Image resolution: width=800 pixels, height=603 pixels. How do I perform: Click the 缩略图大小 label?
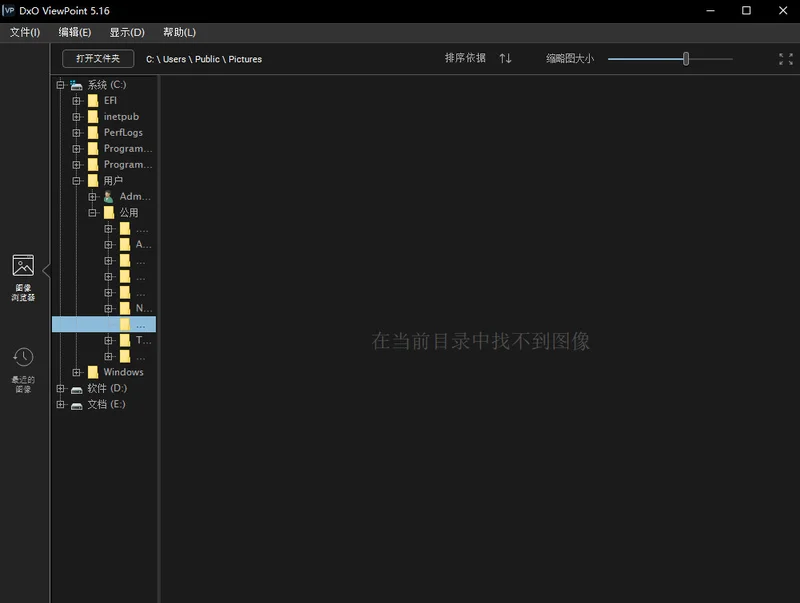tap(570, 59)
